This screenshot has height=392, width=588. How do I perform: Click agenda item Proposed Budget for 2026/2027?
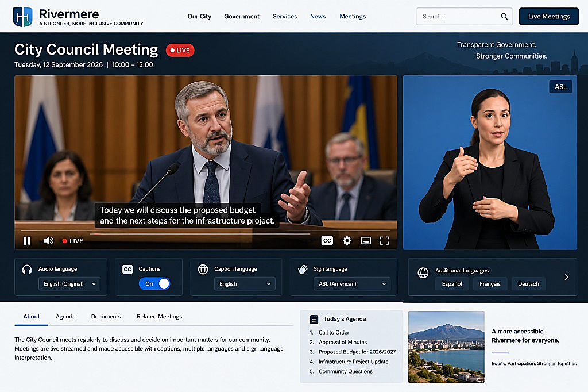(x=357, y=352)
